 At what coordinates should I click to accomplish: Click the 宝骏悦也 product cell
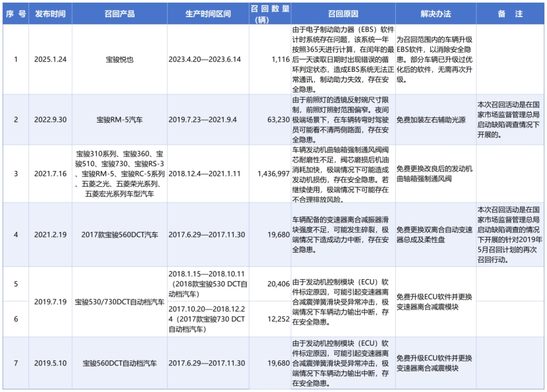(119, 59)
